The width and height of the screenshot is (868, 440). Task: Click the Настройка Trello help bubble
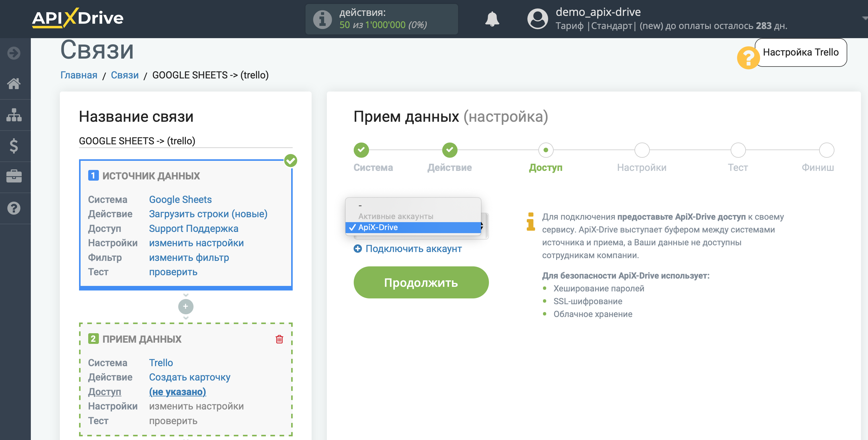pyautogui.click(x=801, y=52)
